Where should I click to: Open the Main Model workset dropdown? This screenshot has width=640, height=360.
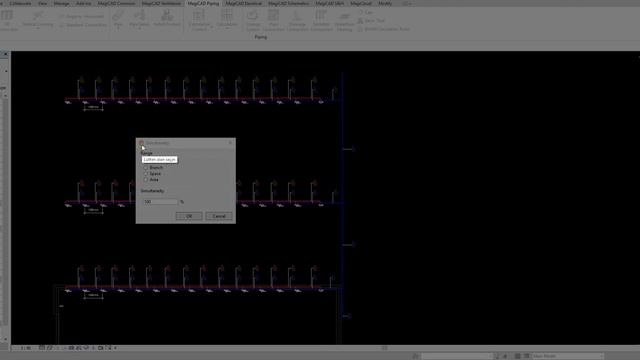click(568, 356)
